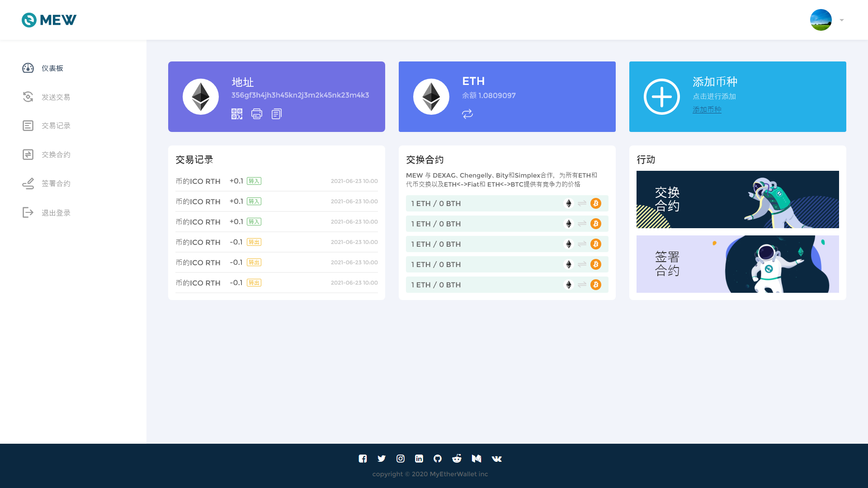Click 退出登录 to log out
Image resolution: width=868 pixels, height=488 pixels.
coord(56,213)
